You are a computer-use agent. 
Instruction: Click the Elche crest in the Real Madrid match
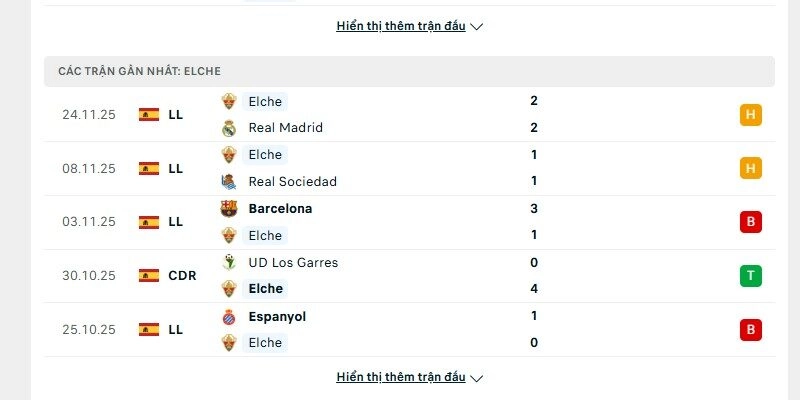(229, 101)
